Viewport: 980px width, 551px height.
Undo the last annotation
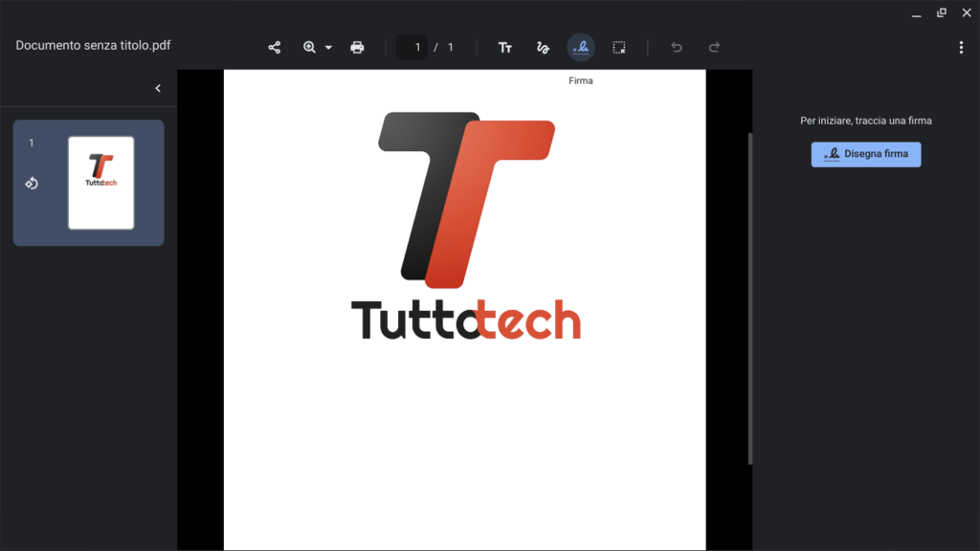[x=676, y=46]
